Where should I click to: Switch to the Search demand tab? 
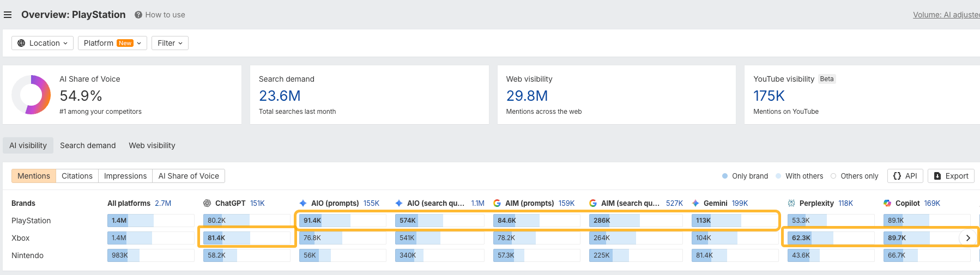pos(88,145)
